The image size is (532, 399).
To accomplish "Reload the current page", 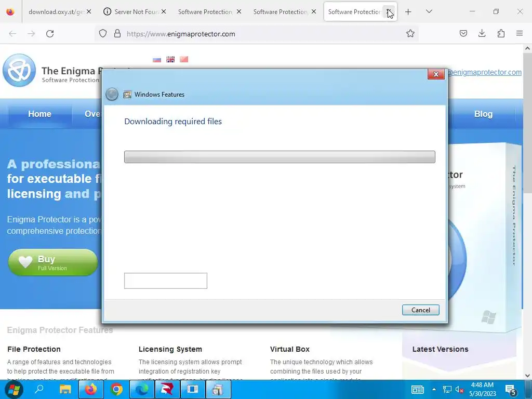I will [x=50, y=34].
